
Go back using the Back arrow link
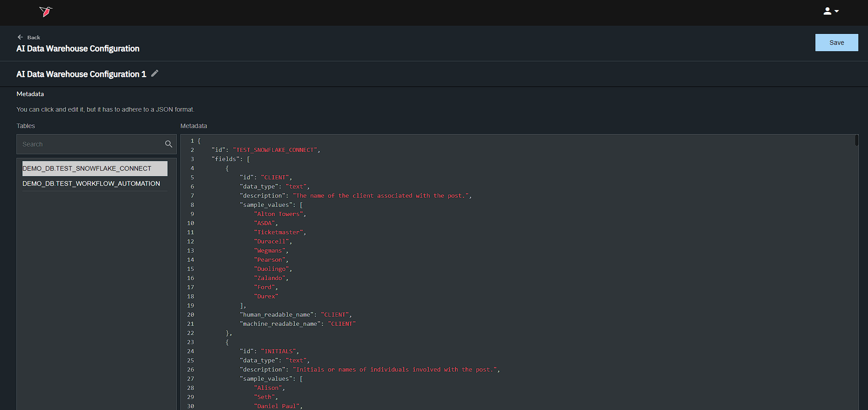[x=28, y=38]
